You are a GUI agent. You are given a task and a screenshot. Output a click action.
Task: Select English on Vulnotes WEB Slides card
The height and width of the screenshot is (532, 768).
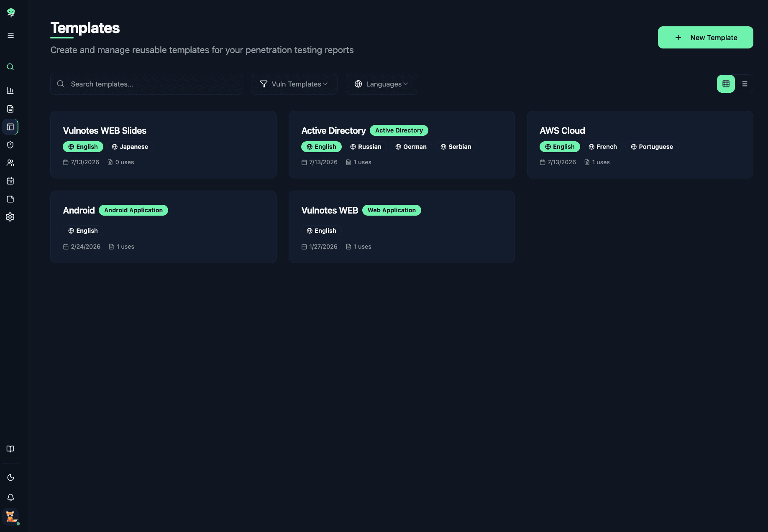[83, 147]
